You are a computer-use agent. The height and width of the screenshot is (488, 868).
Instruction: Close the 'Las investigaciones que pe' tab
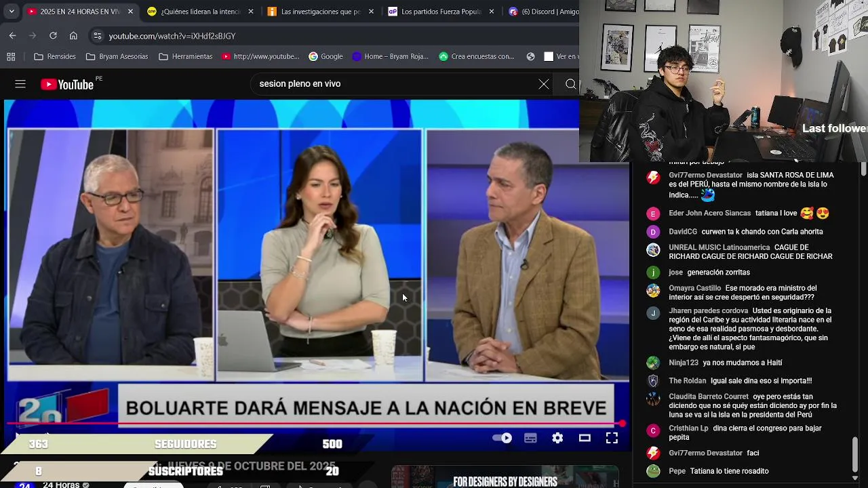[372, 12]
